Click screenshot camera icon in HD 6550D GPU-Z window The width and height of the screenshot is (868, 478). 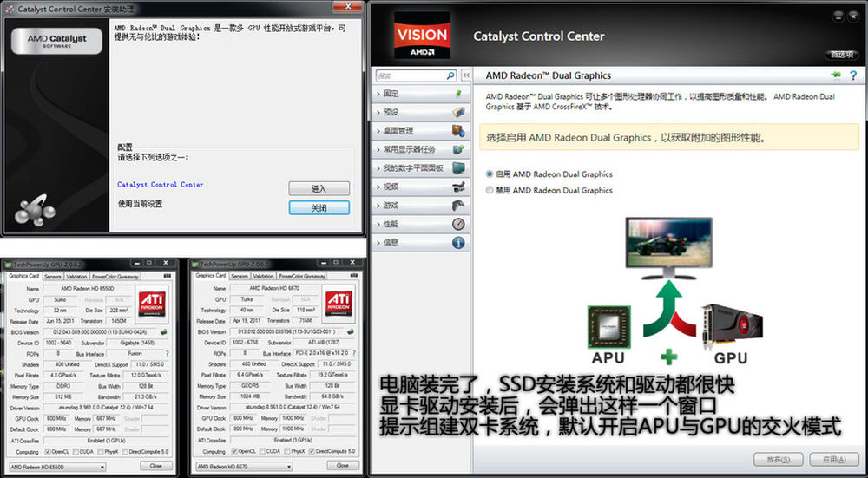[168, 276]
